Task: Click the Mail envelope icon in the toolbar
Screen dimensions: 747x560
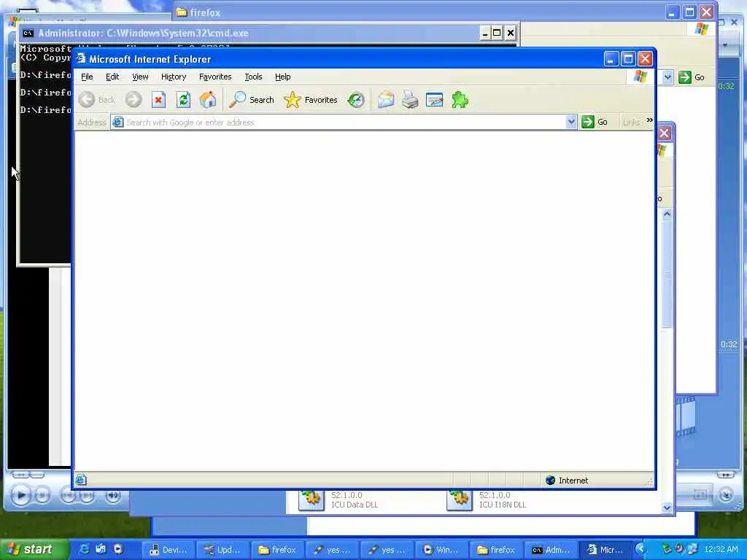Action: (x=385, y=99)
